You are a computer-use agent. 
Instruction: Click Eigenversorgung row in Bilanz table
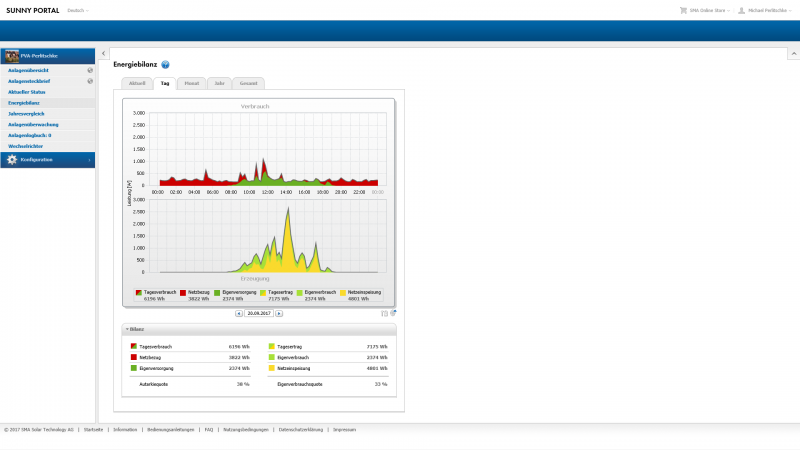(190, 368)
